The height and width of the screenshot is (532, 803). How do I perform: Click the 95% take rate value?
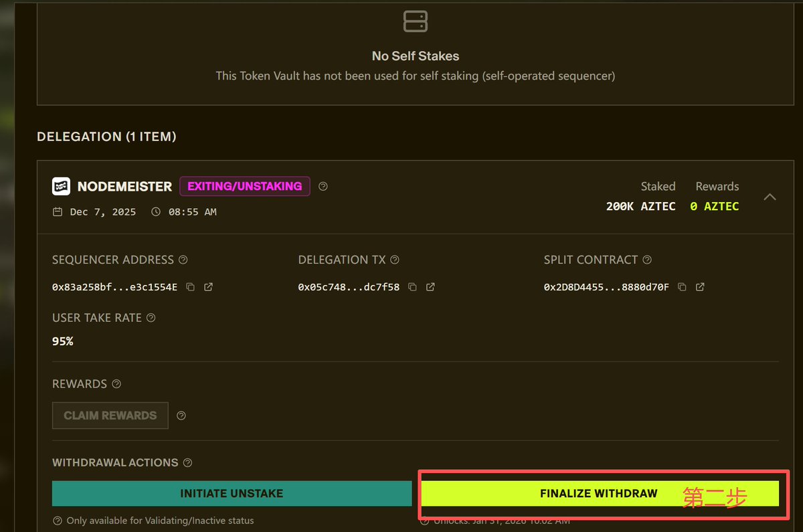(x=62, y=341)
